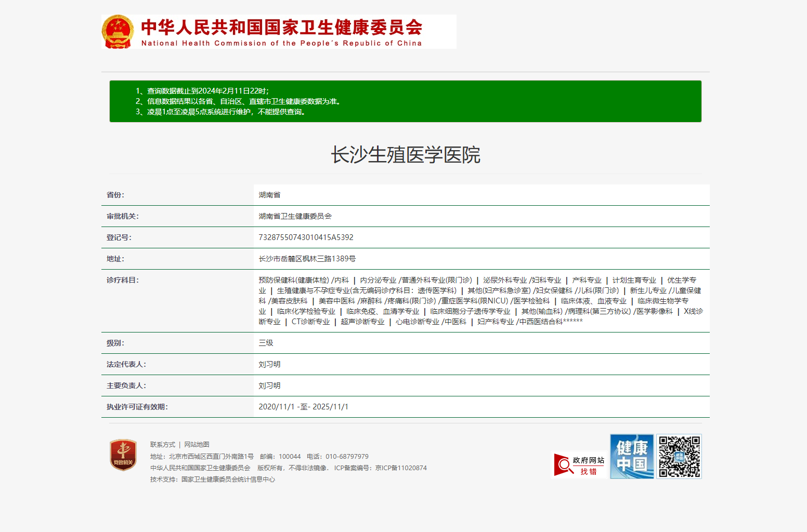
Task: Click footer 邮编：100044 text
Action: pyautogui.click(x=280, y=457)
